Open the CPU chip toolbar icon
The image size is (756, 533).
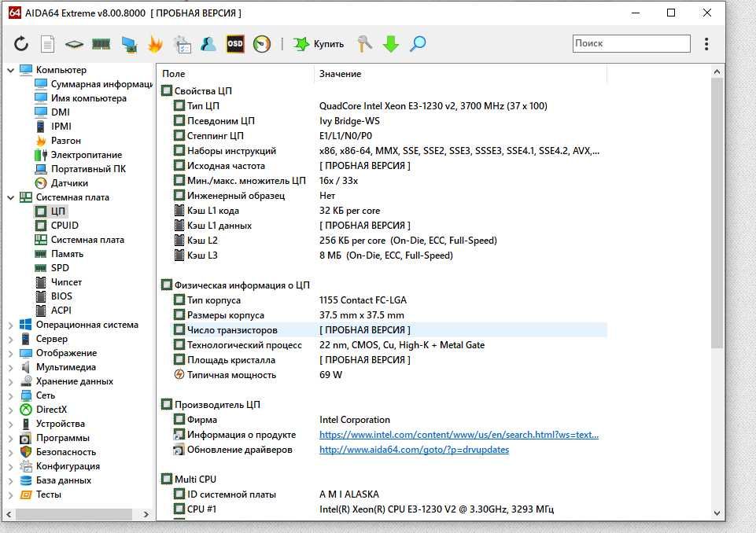click(74, 44)
